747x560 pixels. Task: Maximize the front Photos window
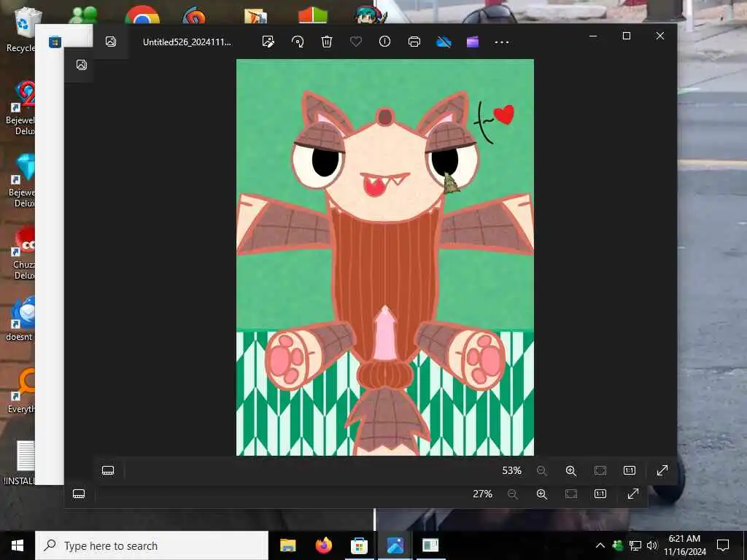(x=627, y=36)
